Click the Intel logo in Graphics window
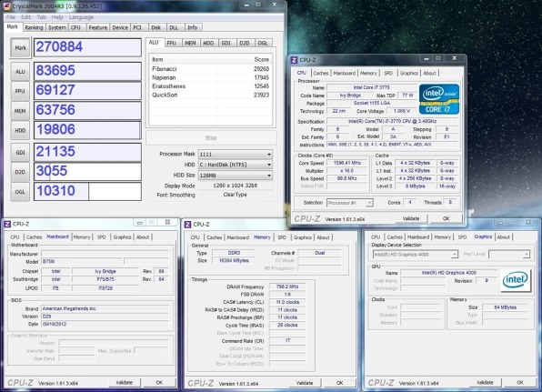The width and height of the screenshot is (542, 392). tap(516, 280)
